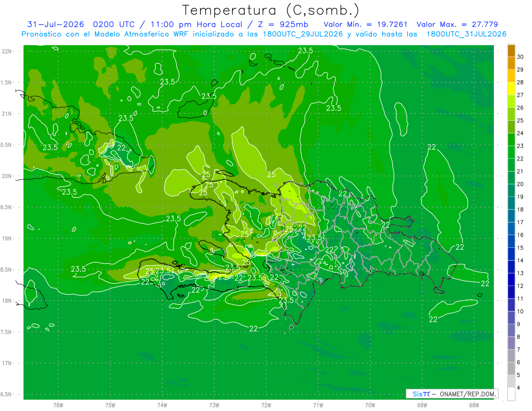Click legend label "20" on the color bar
Viewport: 532px width, 411px height.
click(x=520, y=184)
